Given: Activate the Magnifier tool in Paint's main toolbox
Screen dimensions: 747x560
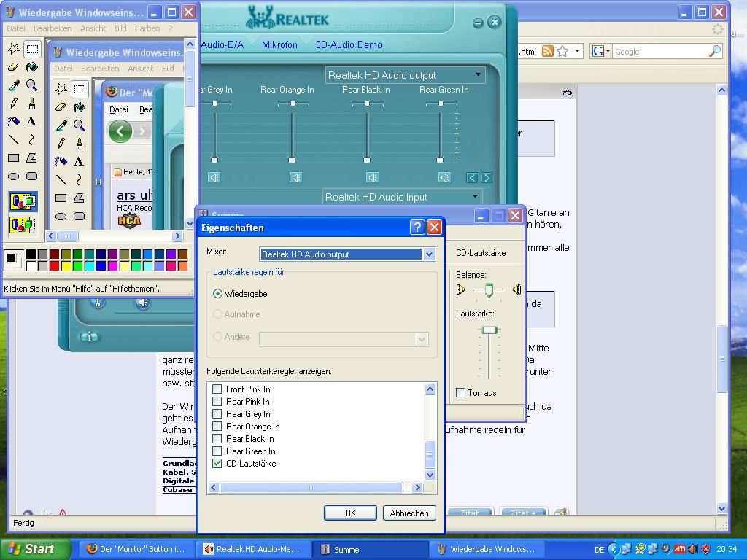Looking at the screenshot, I should [x=32, y=85].
